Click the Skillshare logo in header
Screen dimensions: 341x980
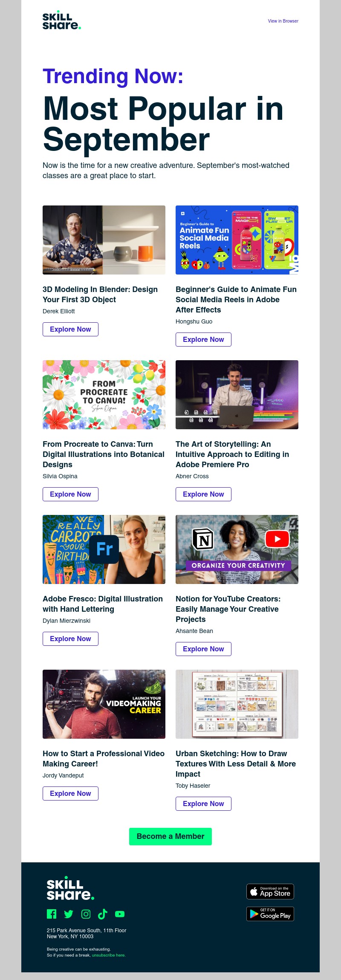pos(61,21)
